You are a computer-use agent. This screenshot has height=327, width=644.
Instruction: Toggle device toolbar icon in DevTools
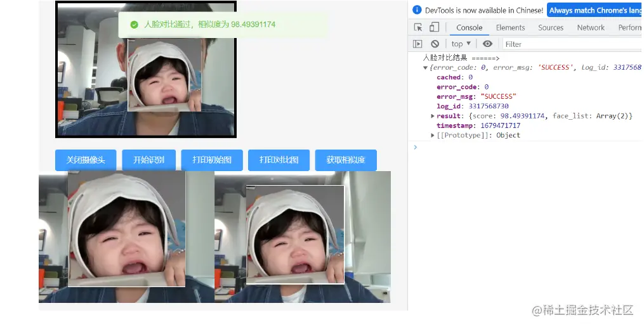click(434, 27)
